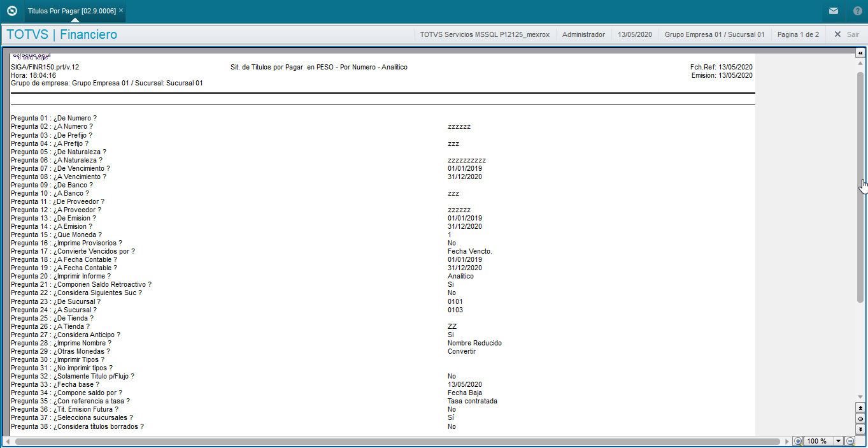This screenshot has height=448, width=868.
Task: Click the SIGA/FINR150.prt/v.12 text
Action: point(45,67)
